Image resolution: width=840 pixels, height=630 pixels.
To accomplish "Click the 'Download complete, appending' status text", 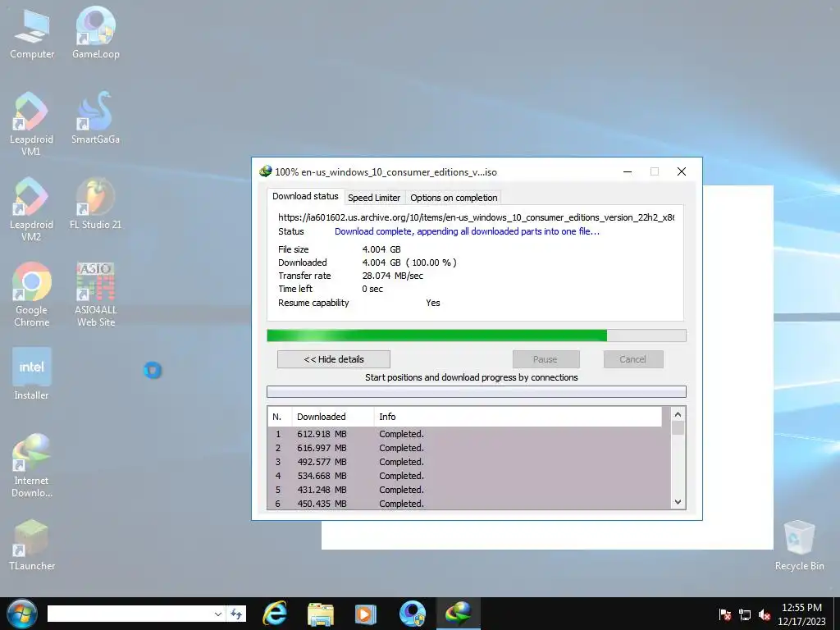I will click(x=467, y=231).
